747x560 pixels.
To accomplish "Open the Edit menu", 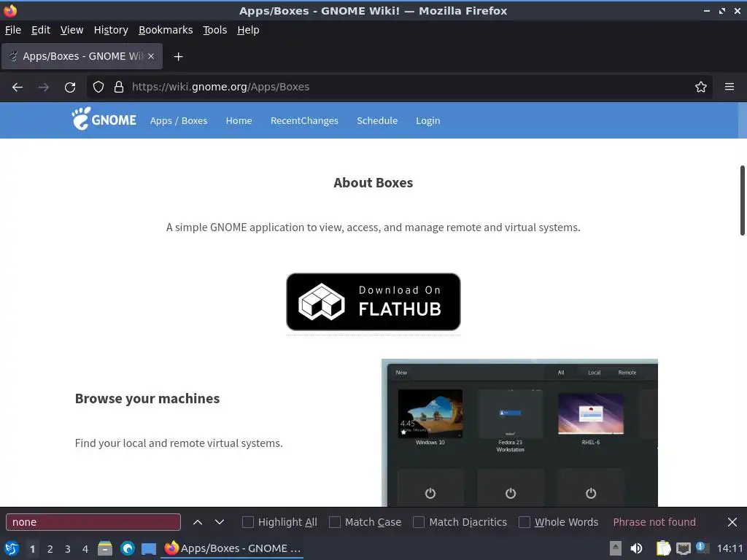I will point(41,30).
